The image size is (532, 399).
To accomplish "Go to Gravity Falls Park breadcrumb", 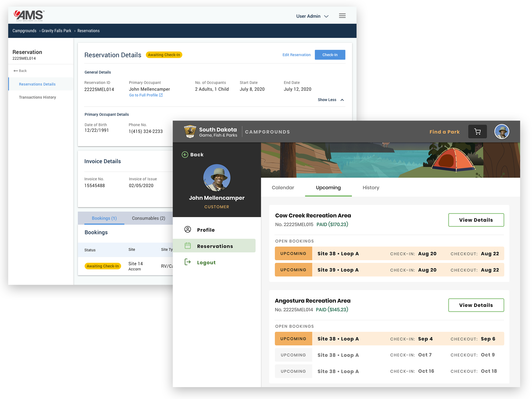I will coord(56,31).
